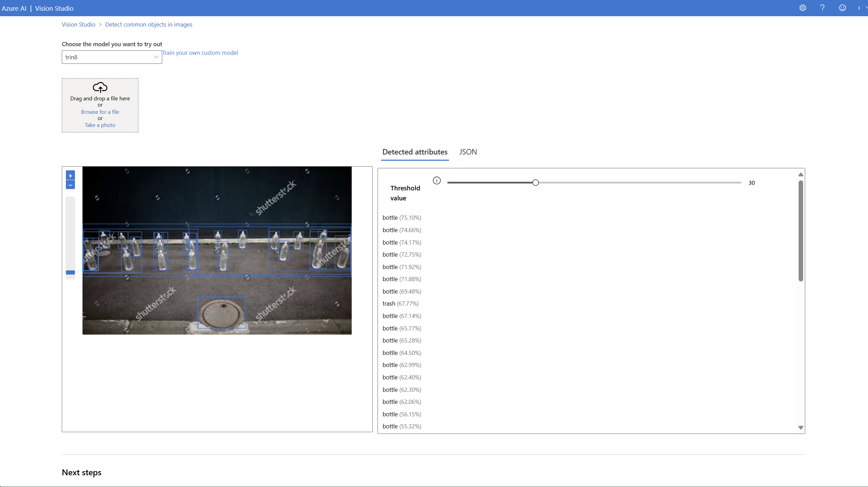Click Browse for a file link
This screenshot has width=868, height=487.
[x=100, y=112]
